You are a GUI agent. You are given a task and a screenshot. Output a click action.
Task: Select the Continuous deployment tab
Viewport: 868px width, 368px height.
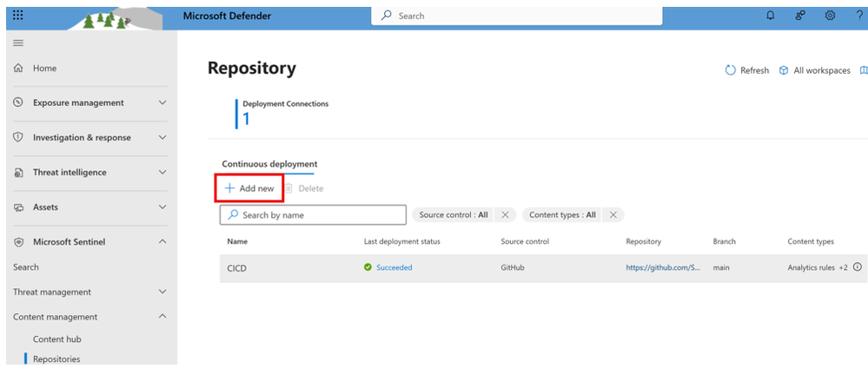coord(269,164)
